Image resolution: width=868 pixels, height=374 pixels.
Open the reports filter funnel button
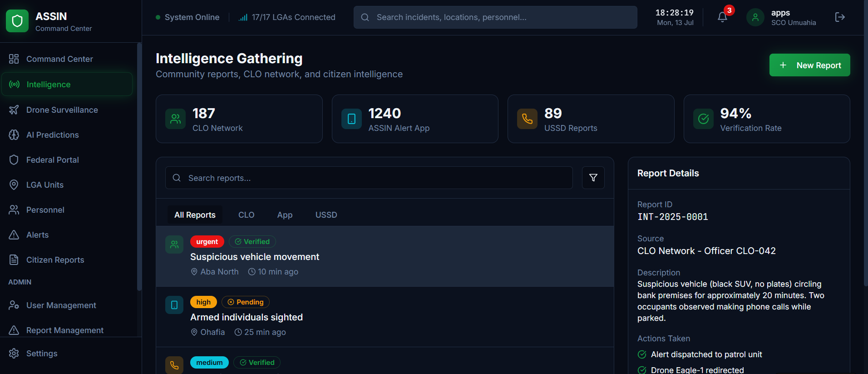pos(593,178)
